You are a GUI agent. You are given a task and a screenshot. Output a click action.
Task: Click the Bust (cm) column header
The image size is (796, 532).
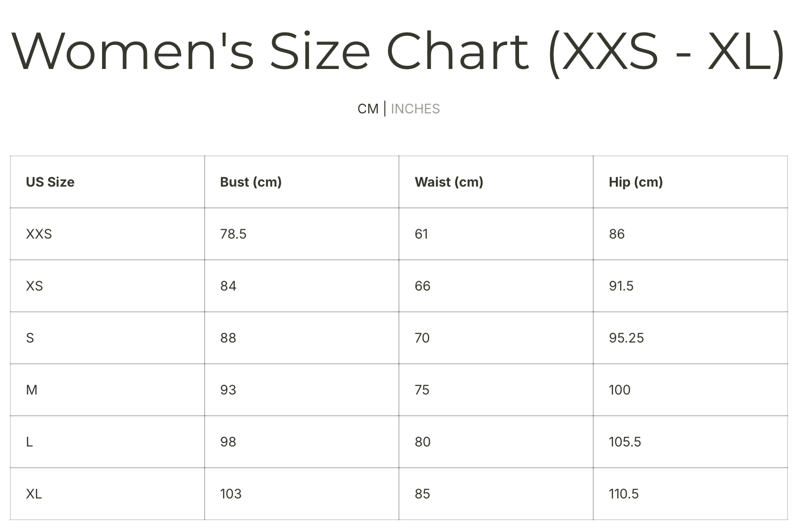(x=251, y=182)
